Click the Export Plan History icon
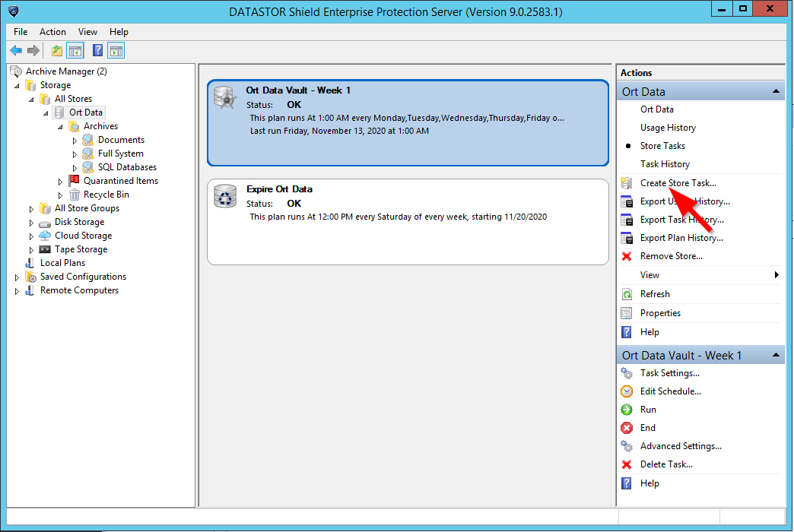This screenshot has width=794, height=532. pos(627,238)
